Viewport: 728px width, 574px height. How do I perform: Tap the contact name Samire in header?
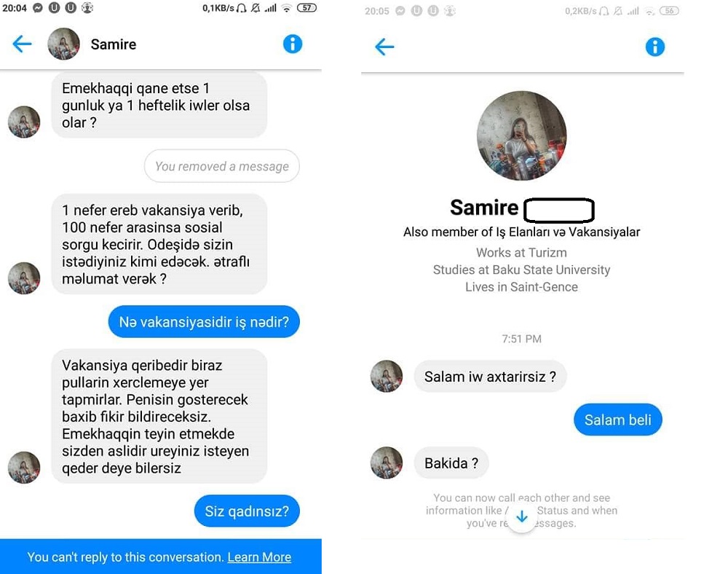click(x=114, y=44)
